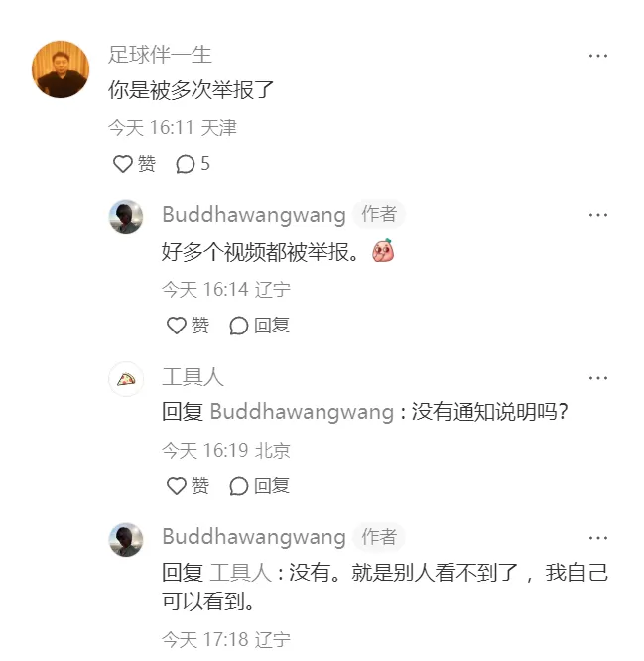Open the three-dot menu on the last reply
Image resolution: width=644 pixels, height=661 pixels.
pos(598,538)
